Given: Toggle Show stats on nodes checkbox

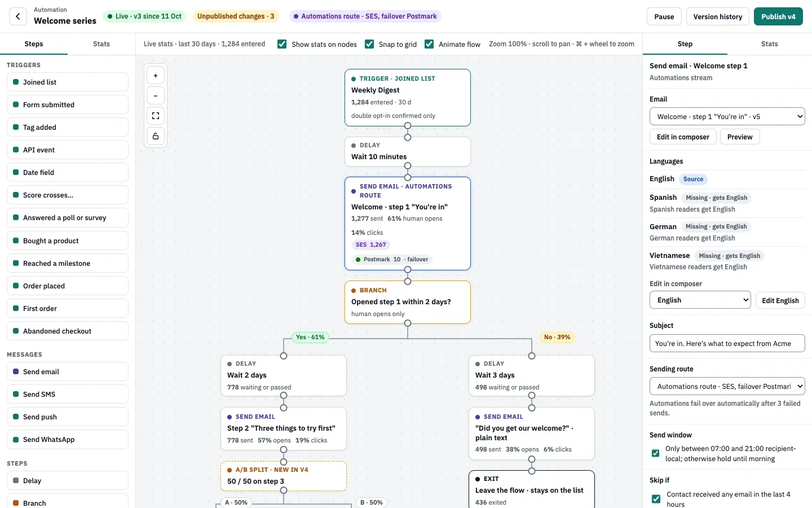Looking at the screenshot, I should 282,44.
